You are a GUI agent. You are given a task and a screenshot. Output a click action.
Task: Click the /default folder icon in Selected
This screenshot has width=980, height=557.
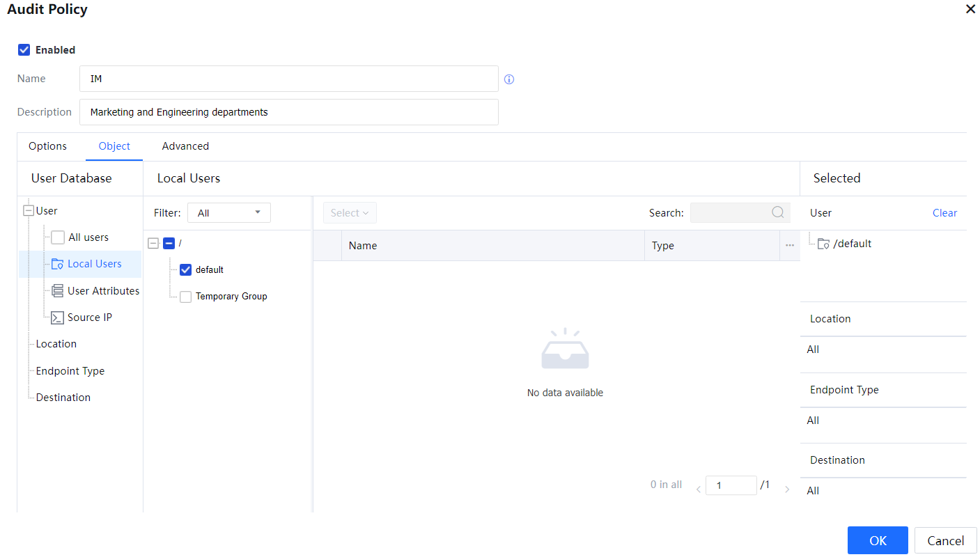(823, 244)
